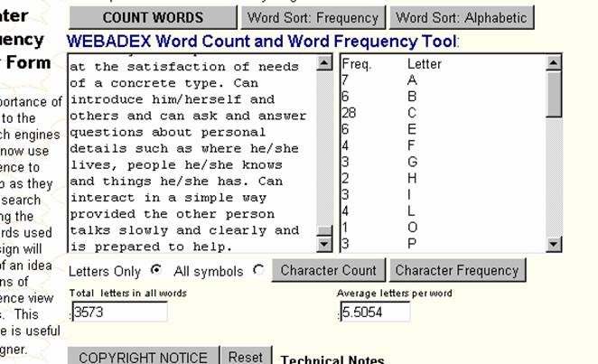The height and width of the screenshot is (364, 598).
Task: Click the frequency row for letter A
Action: pos(444,80)
